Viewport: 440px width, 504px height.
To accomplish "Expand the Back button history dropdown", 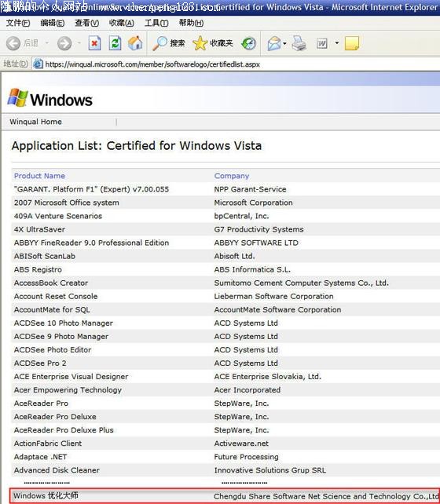I will coord(47,42).
